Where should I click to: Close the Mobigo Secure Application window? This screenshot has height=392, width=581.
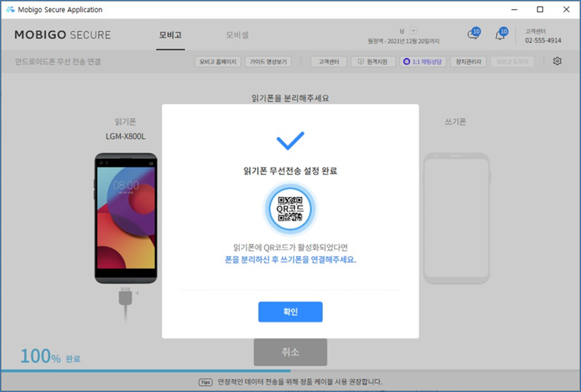[566, 10]
